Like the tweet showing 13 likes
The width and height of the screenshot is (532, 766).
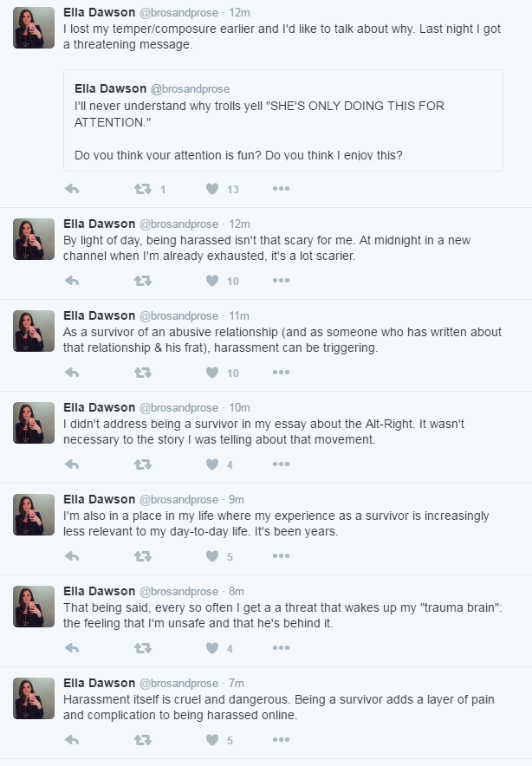212,189
